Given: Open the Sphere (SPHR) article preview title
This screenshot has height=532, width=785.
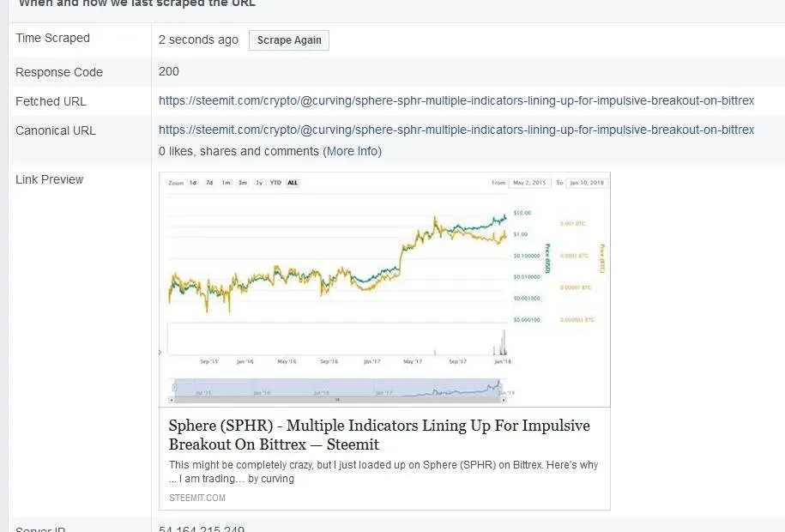Looking at the screenshot, I should point(379,435).
